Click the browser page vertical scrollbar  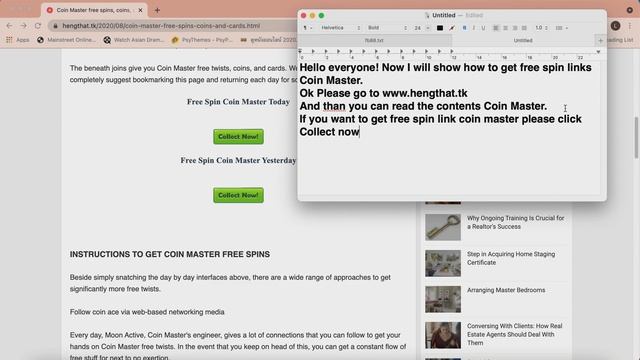click(636, 138)
